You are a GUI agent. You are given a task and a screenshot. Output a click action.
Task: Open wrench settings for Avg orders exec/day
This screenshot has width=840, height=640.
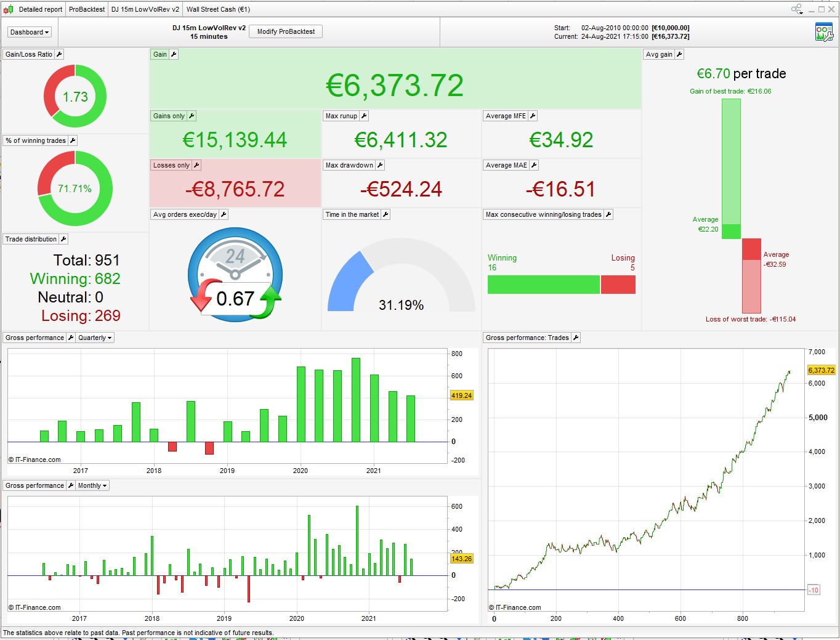click(224, 214)
